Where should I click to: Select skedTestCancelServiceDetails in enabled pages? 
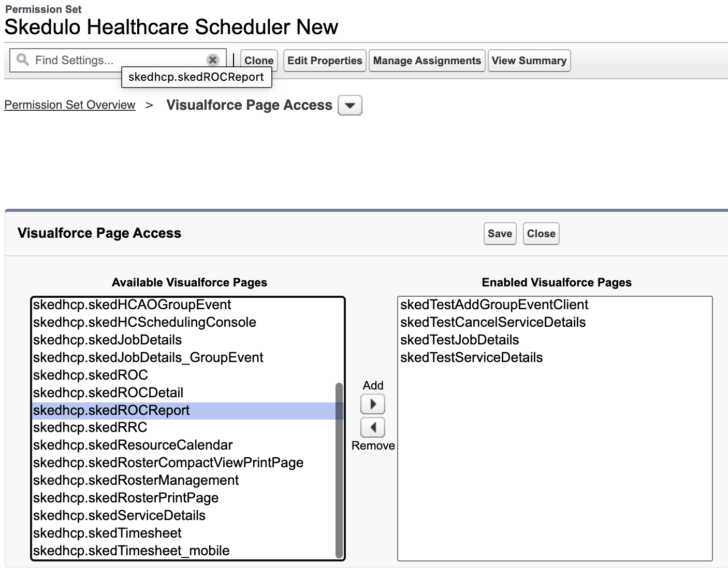coord(555,322)
